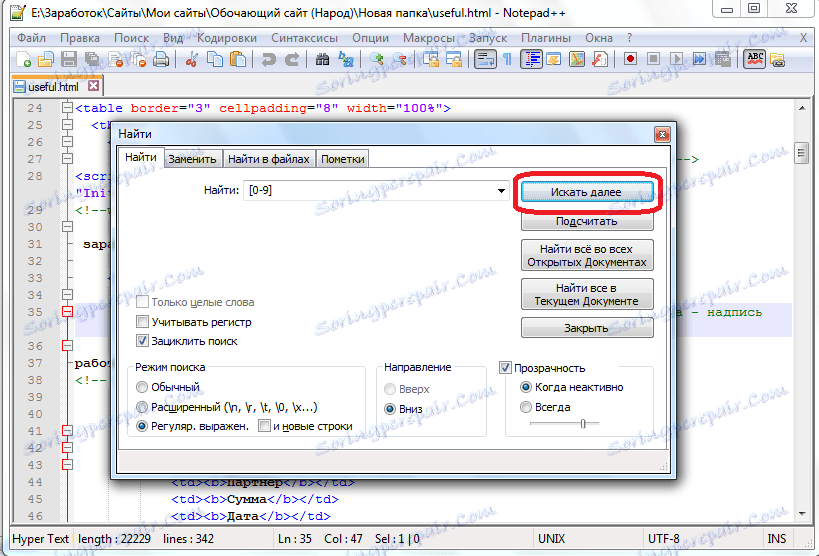The height and width of the screenshot is (556, 819).
Task: Click the Start Recording macro icon
Action: [630, 60]
